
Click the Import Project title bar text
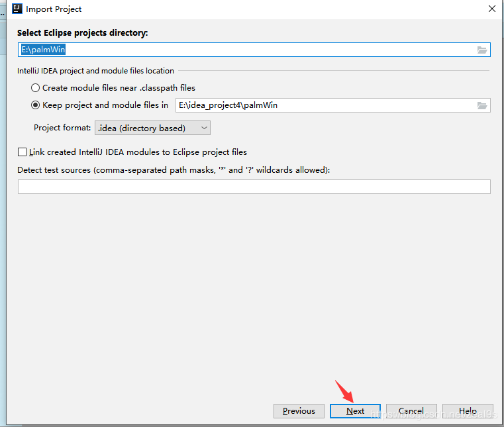click(x=54, y=9)
